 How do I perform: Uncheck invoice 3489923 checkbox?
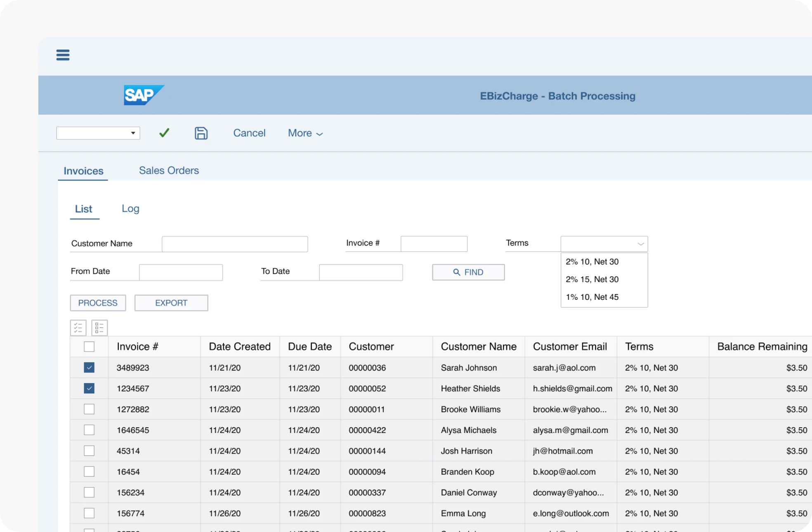(89, 367)
